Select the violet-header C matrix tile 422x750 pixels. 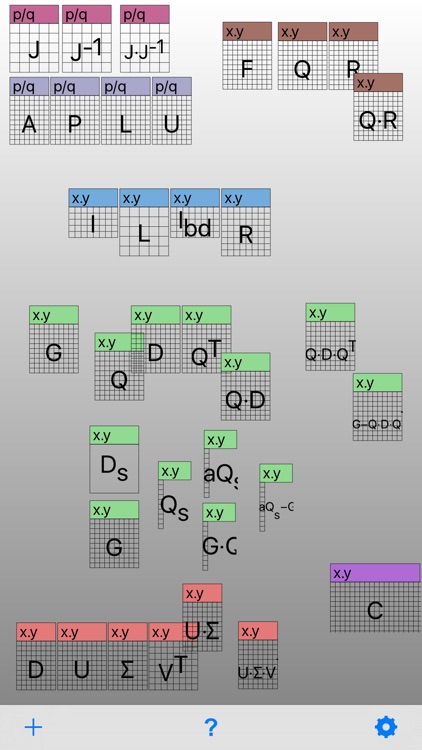375,598
